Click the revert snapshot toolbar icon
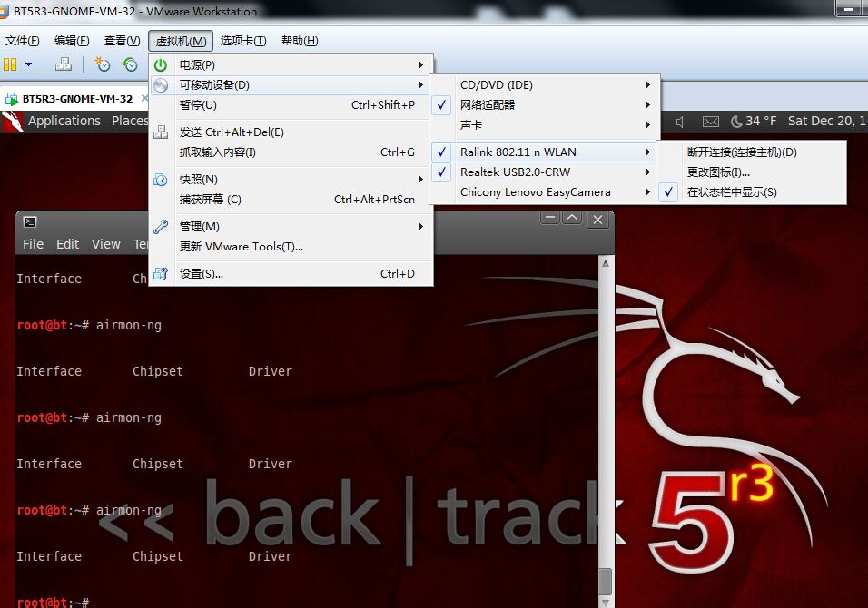Image resolution: width=868 pixels, height=608 pixels. click(x=130, y=64)
